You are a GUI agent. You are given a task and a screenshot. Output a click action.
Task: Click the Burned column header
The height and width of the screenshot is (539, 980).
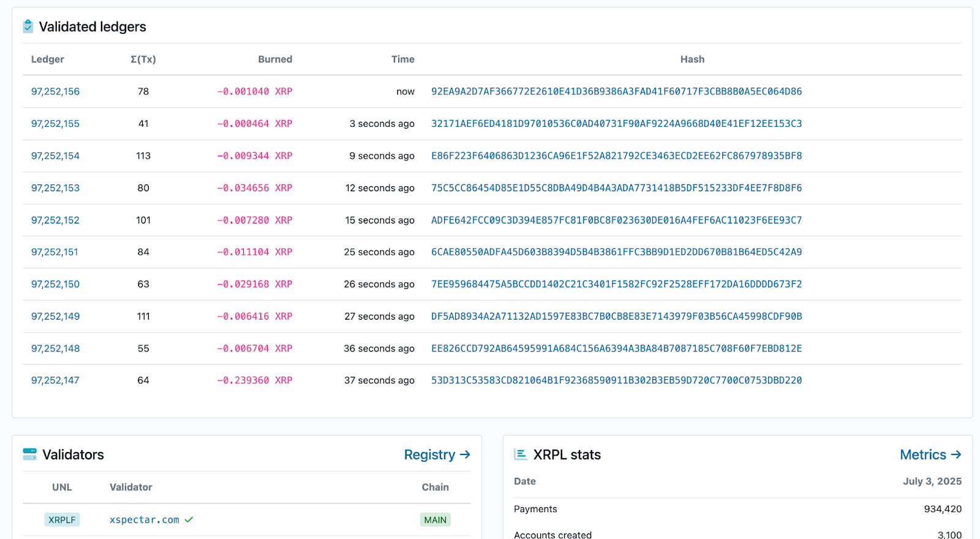pyautogui.click(x=275, y=59)
